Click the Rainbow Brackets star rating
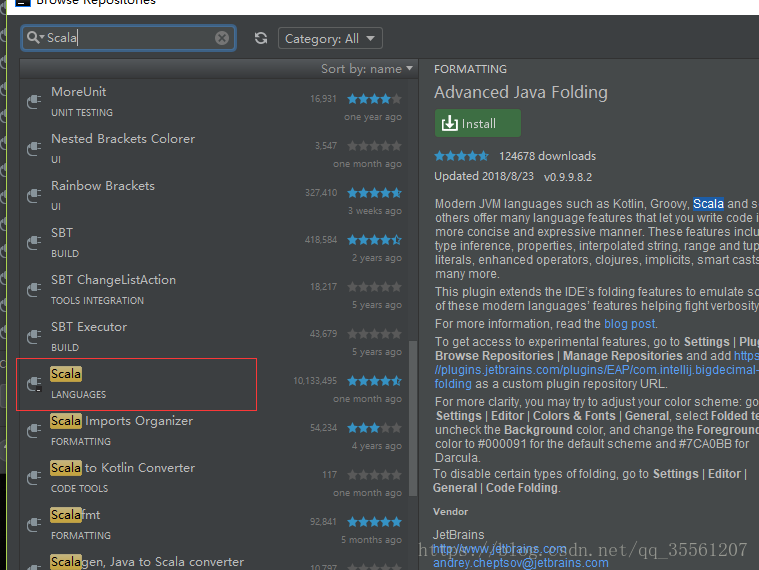759x570 pixels. pos(374,193)
